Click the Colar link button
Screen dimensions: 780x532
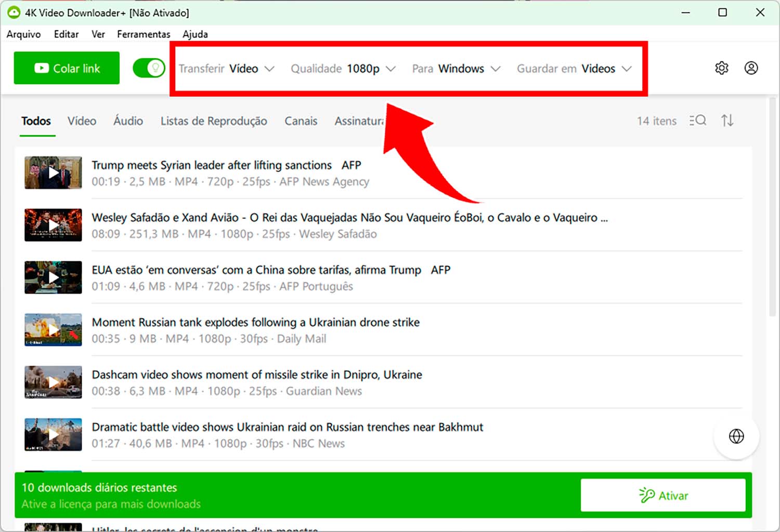coord(67,68)
